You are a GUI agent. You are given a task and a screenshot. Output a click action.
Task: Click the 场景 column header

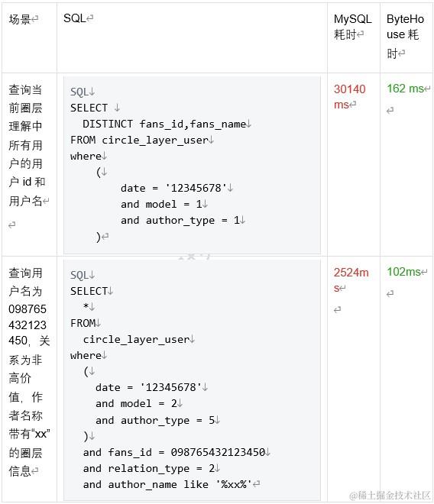(20, 19)
